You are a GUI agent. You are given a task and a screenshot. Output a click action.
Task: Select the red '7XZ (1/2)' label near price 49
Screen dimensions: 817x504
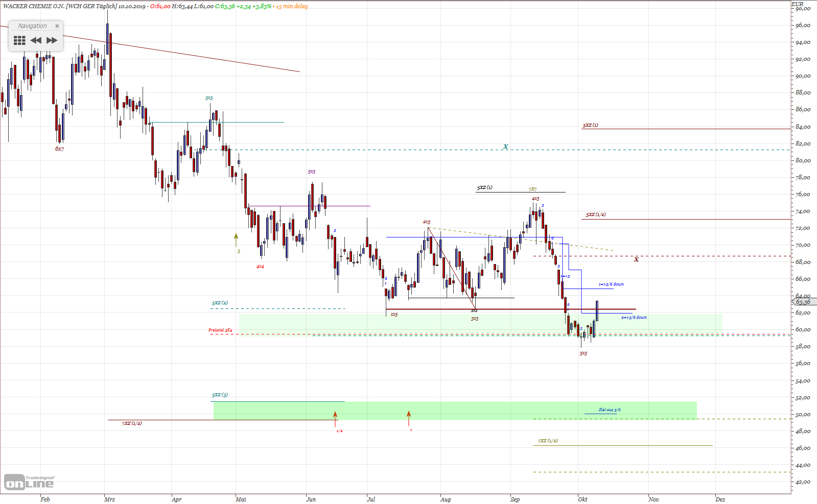132,423
